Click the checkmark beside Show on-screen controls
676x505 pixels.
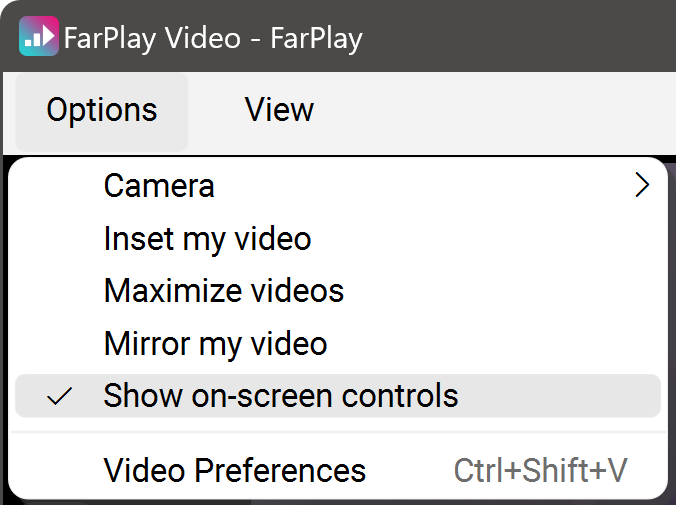click(x=61, y=397)
